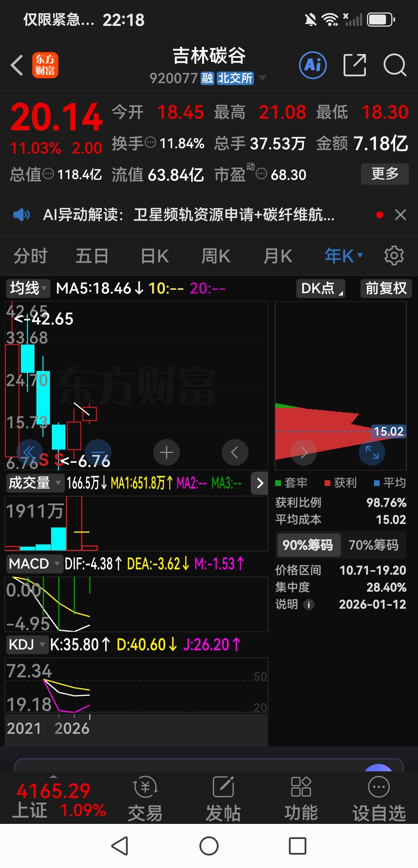Expand the stock code dropdown arrow
Screen dimensions: 418x868
tap(262, 78)
